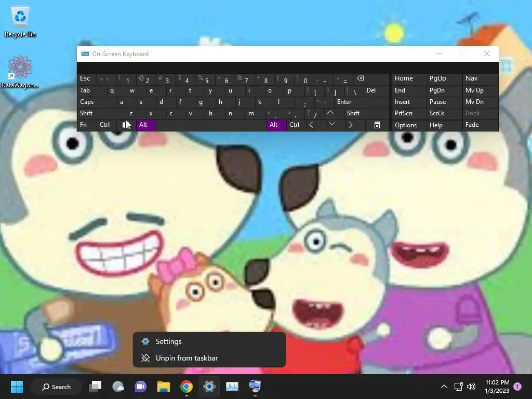
Task: Toggle the right Shift key
Action: (366, 113)
